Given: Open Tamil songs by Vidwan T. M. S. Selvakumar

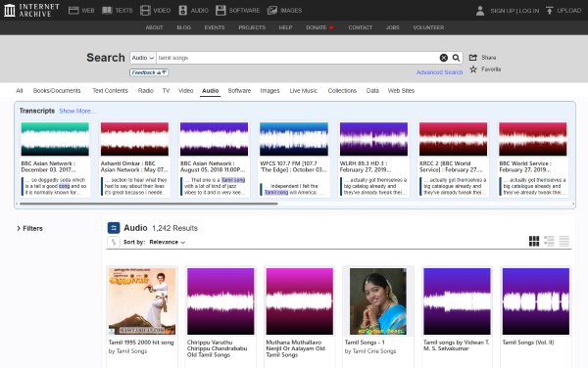Looking at the screenshot, I should 457,317.
